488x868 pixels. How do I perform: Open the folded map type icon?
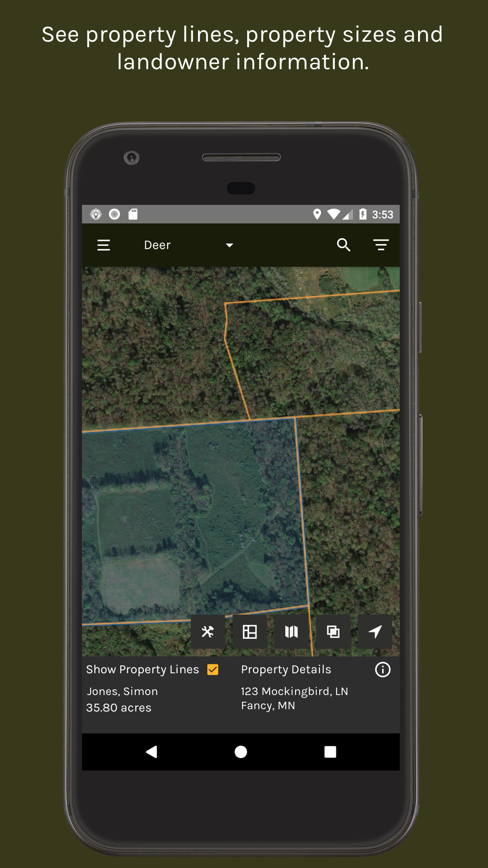click(x=291, y=632)
